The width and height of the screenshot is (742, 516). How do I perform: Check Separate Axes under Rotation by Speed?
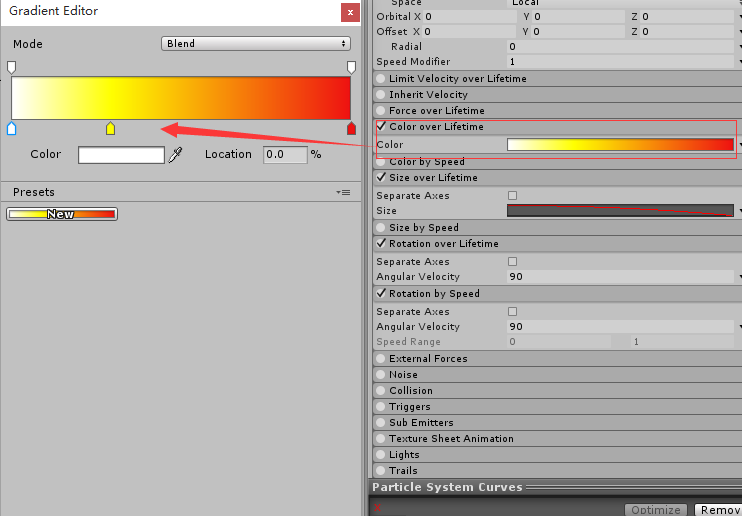coord(512,311)
